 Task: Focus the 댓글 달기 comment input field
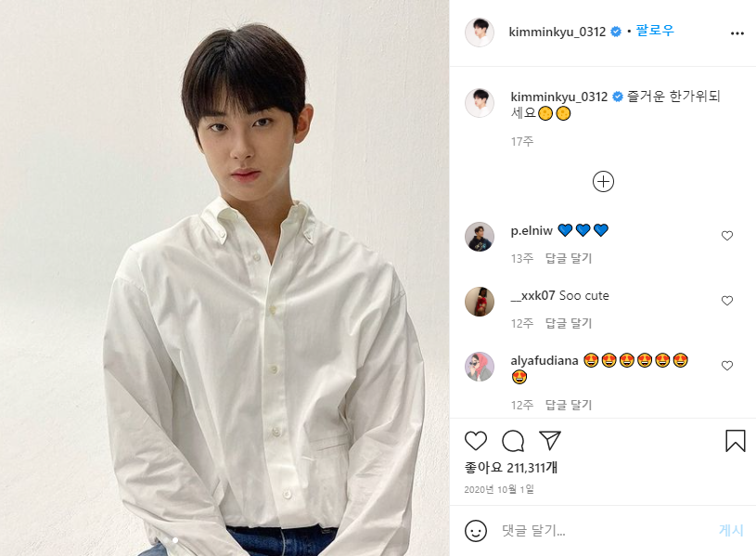(603, 530)
